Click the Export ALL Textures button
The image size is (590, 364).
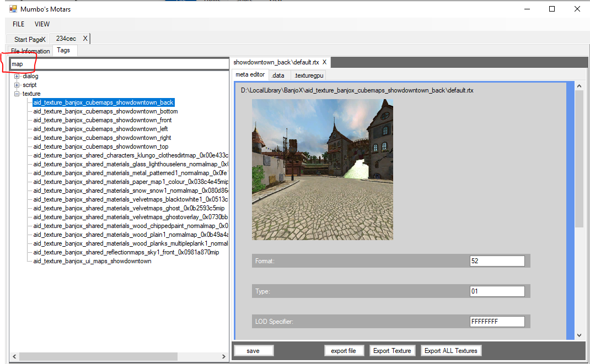tap(451, 351)
